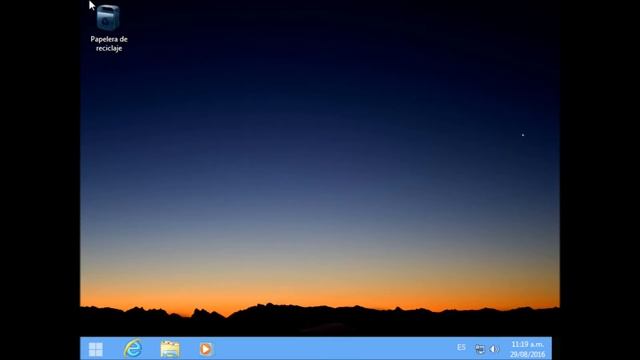Open the network status tray icon
This screenshot has height=360, width=640.
(480, 349)
